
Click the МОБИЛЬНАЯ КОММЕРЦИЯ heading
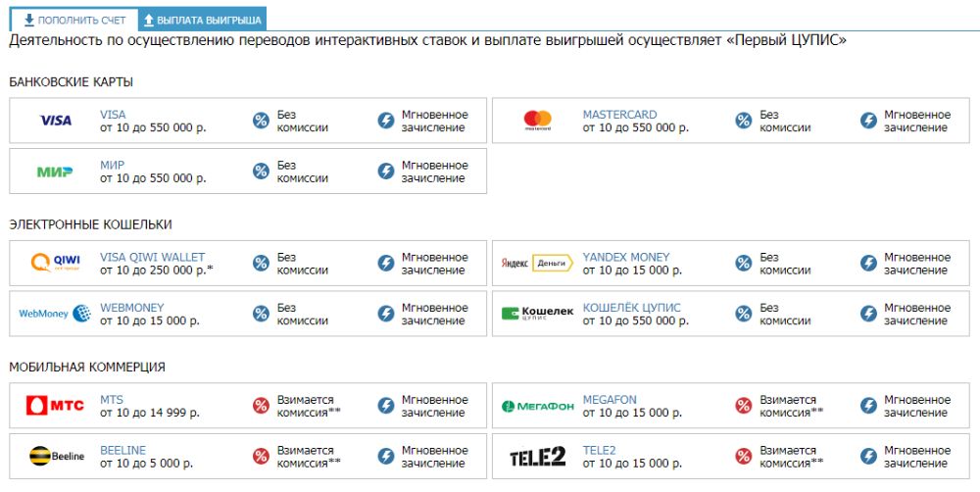click(87, 368)
